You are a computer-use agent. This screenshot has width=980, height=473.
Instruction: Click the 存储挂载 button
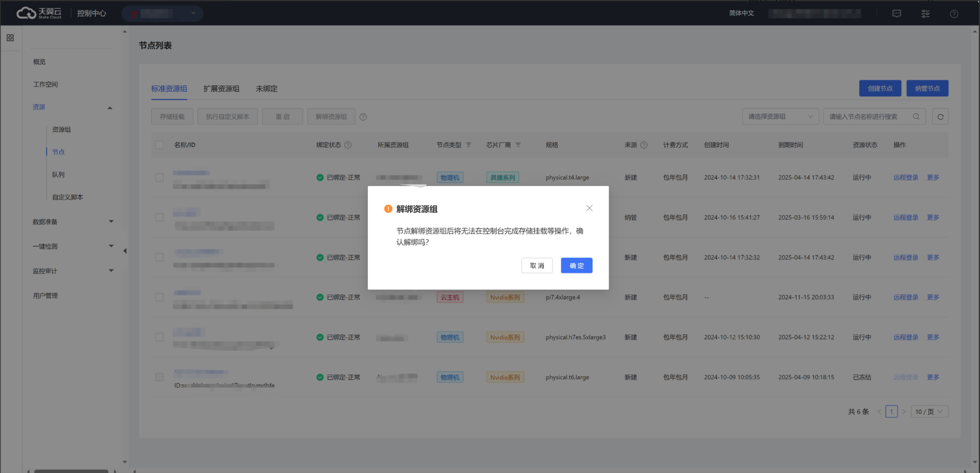[x=172, y=116]
